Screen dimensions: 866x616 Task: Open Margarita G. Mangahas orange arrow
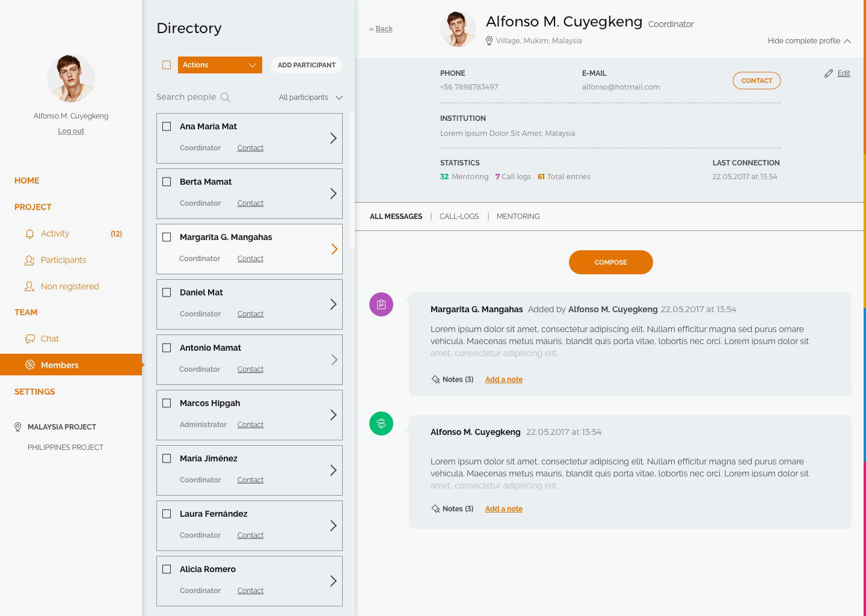point(334,249)
